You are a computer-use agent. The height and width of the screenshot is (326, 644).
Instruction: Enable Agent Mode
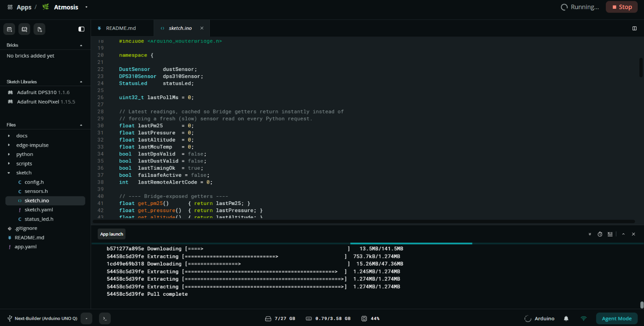(x=617, y=318)
